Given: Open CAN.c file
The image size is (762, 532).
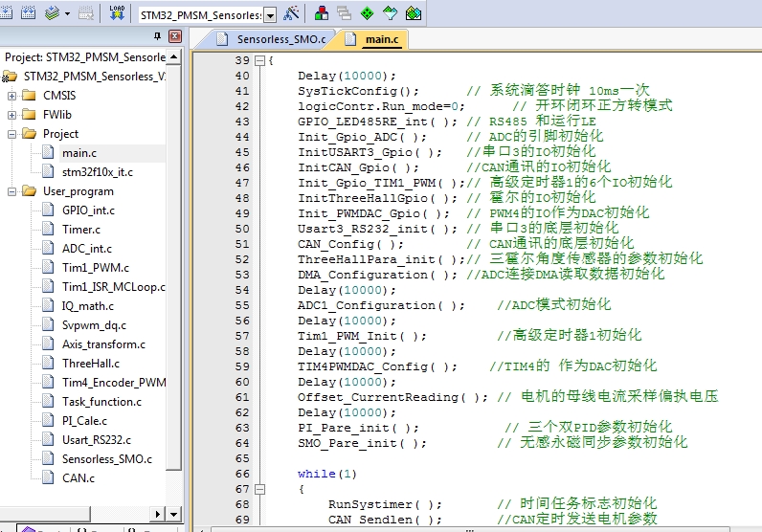Looking at the screenshot, I should [x=78, y=478].
